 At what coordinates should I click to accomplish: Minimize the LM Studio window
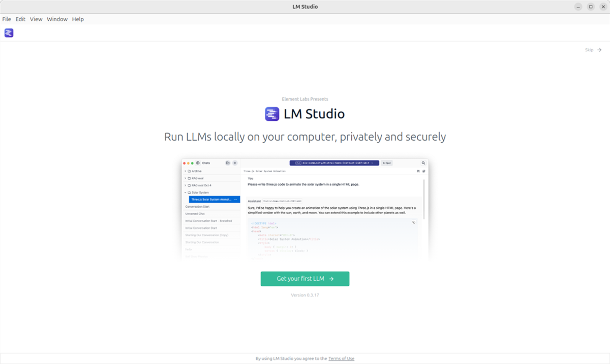[578, 7]
